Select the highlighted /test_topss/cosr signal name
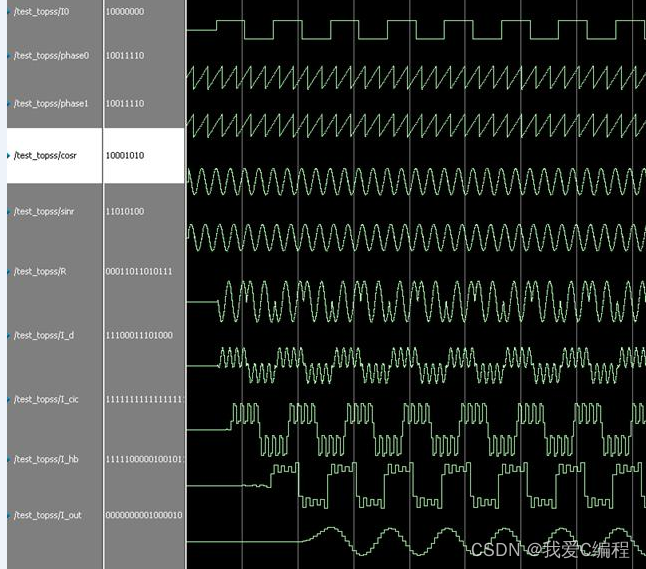Image resolution: width=646 pixels, height=569 pixels. [x=45, y=155]
